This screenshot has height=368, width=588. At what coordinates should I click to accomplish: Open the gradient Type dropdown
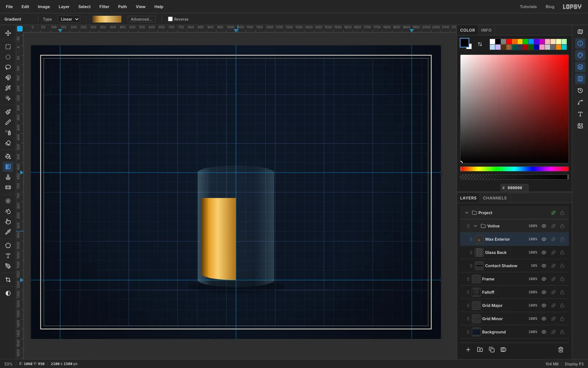click(x=69, y=19)
